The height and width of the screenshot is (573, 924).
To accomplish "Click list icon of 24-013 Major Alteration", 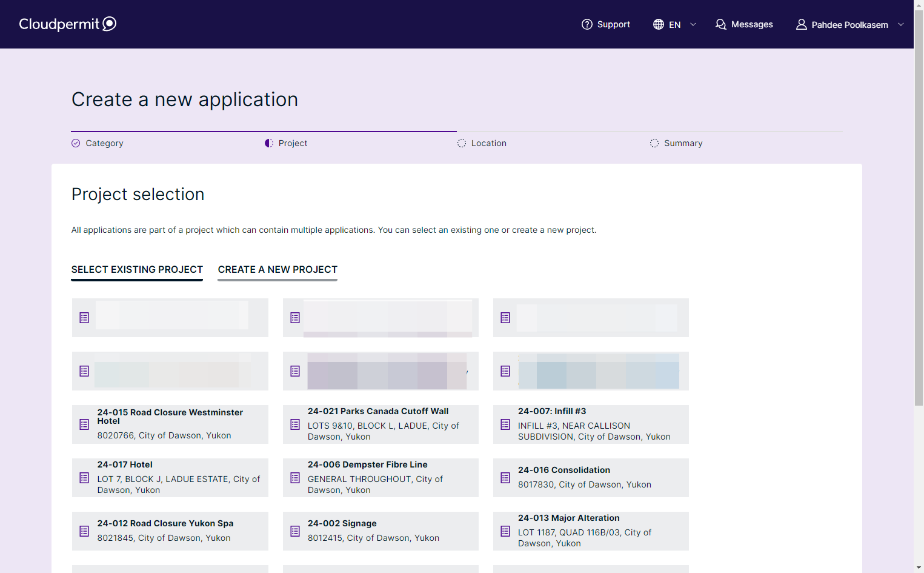I will pos(505,531).
